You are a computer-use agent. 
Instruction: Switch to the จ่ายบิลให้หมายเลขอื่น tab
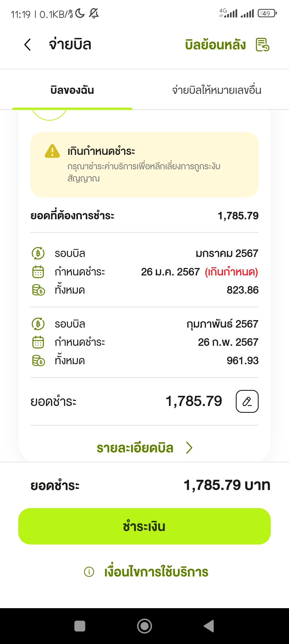click(x=216, y=90)
